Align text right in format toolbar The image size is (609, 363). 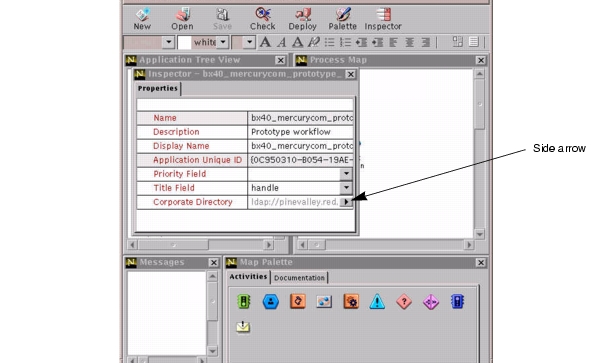click(426, 42)
